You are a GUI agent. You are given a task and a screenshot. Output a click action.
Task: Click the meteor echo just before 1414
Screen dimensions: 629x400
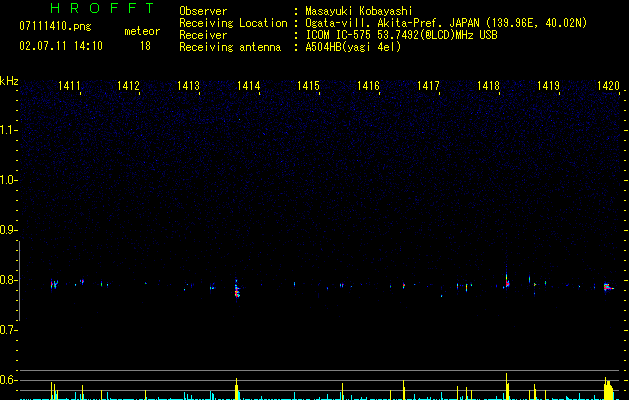tap(237, 290)
